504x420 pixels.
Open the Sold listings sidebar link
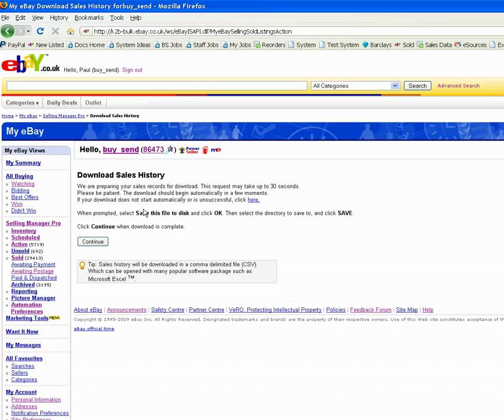click(x=17, y=258)
